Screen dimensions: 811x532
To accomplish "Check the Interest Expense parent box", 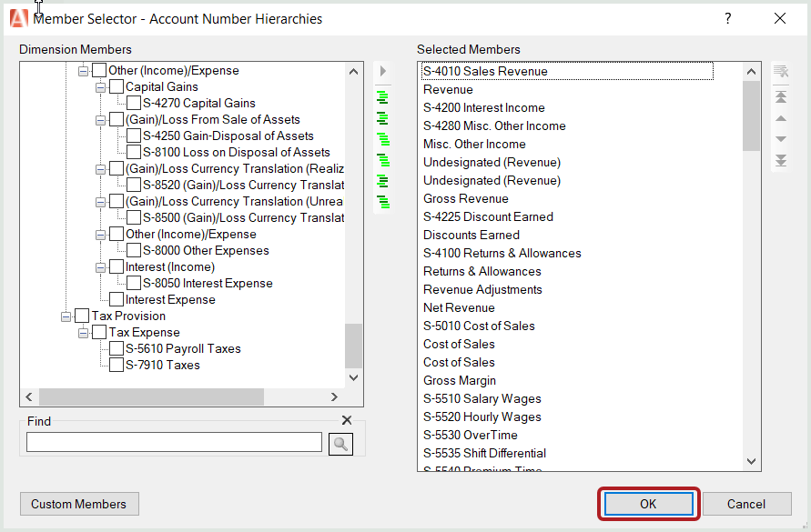I will coord(117,299).
